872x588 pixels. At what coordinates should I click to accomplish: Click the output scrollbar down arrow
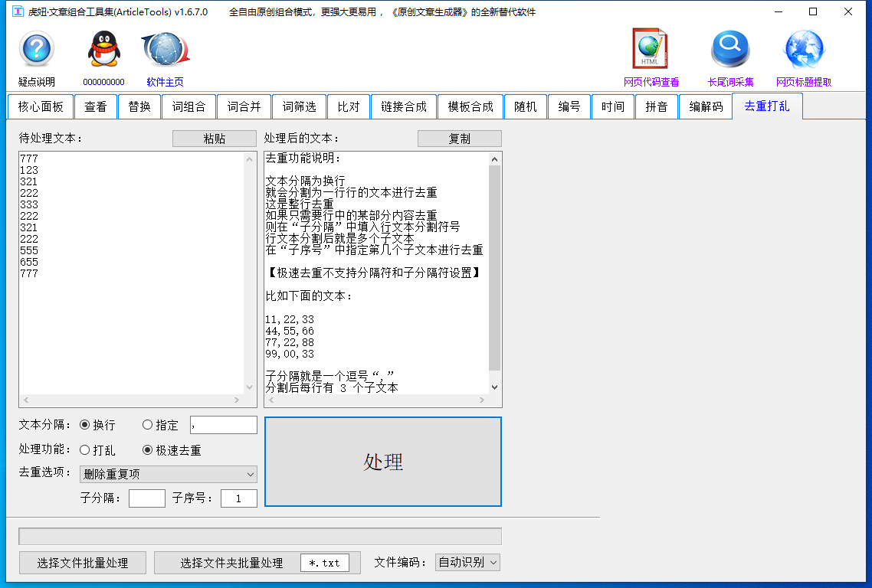(x=494, y=387)
